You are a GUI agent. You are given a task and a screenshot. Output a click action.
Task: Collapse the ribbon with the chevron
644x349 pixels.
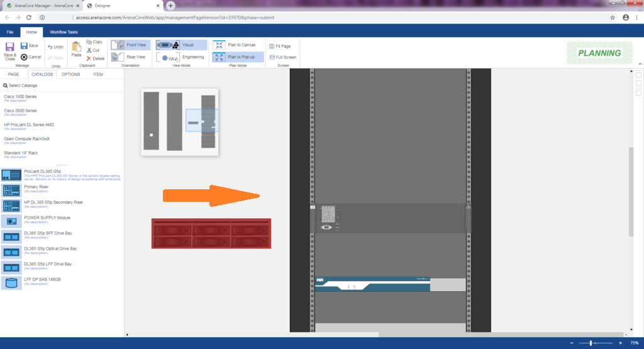point(640,64)
